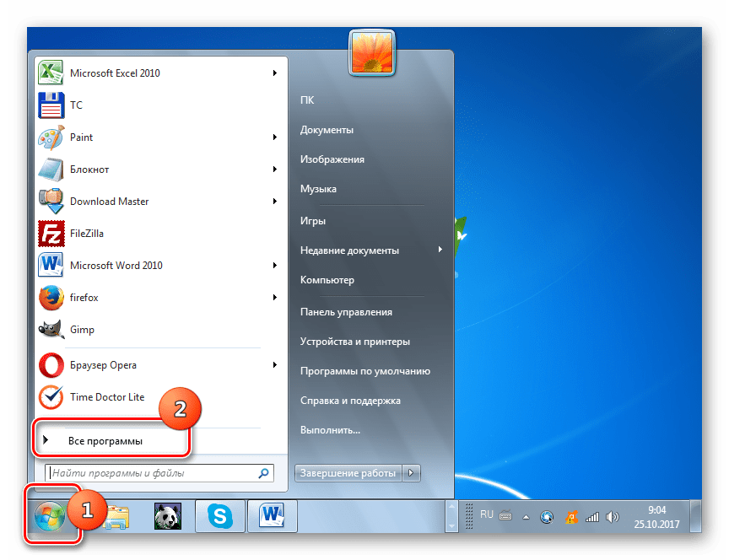Open Microsoft Word 2010 from taskbar
The width and height of the screenshot is (729, 560).
pyautogui.click(x=270, y=514)
